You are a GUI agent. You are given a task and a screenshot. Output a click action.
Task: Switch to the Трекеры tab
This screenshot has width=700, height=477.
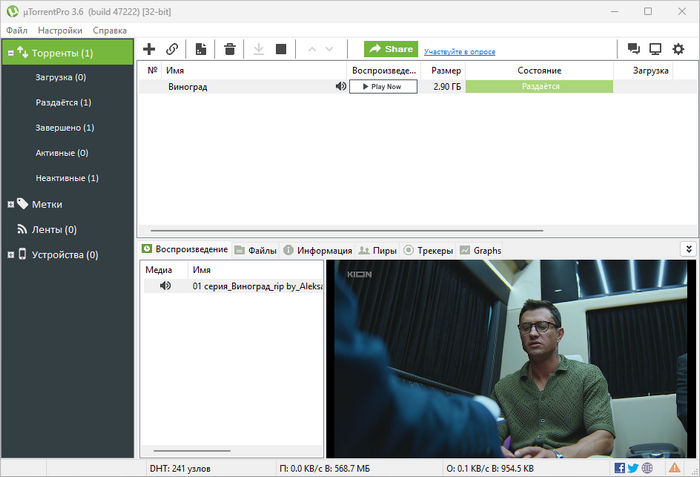(x=428, y=250)
